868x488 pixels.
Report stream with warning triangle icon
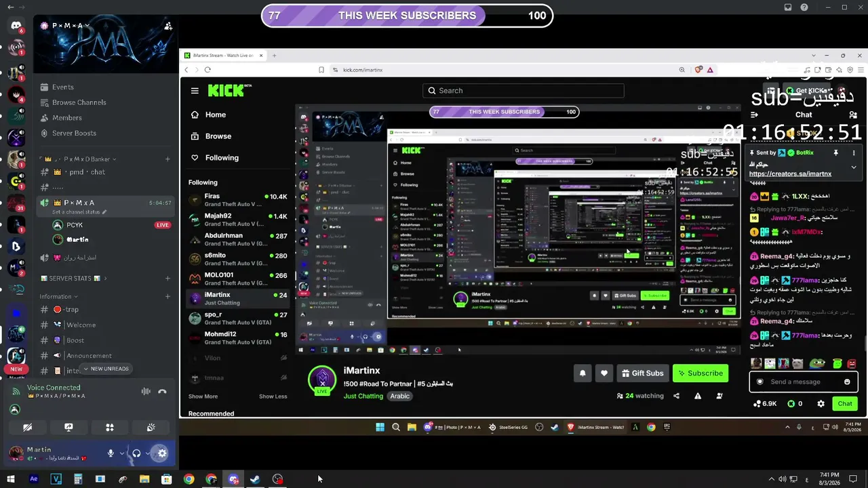698,396
